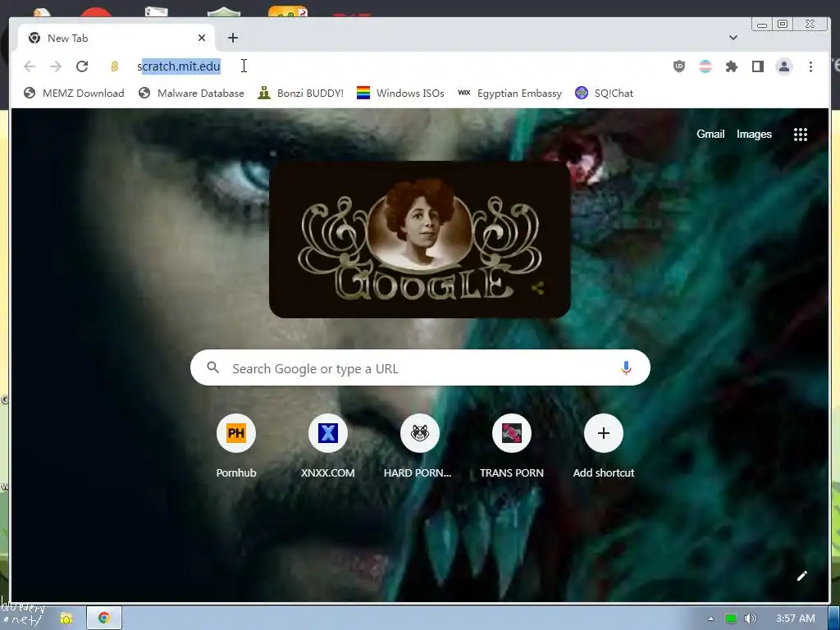Show hidden tray icons arrow
This screenshot has width=840, height=630.
pos(711,619)
